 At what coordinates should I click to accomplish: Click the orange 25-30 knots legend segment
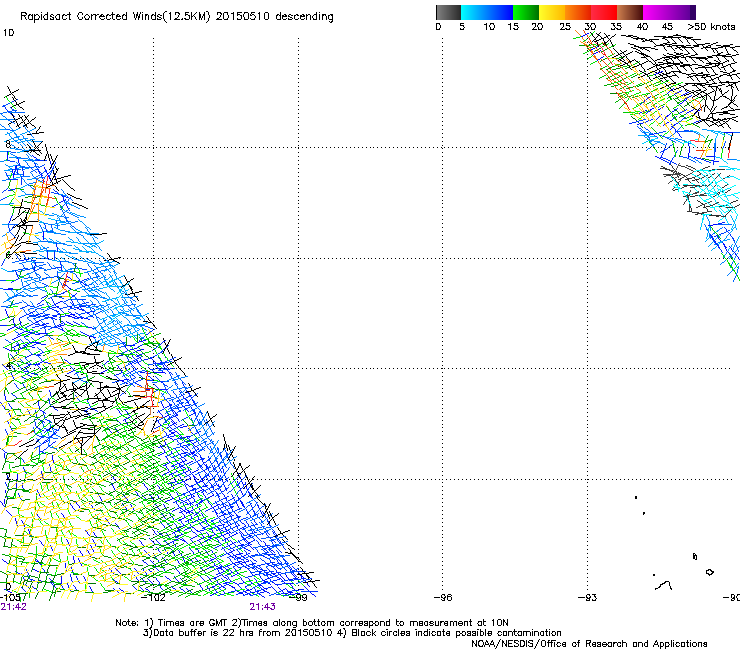(x=578, y=12)
